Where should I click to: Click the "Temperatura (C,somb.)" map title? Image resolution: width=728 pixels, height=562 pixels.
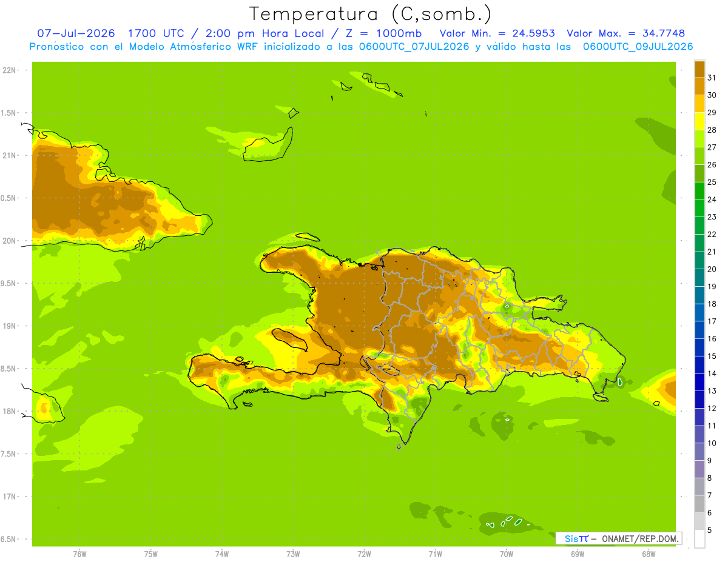[371, 13]
